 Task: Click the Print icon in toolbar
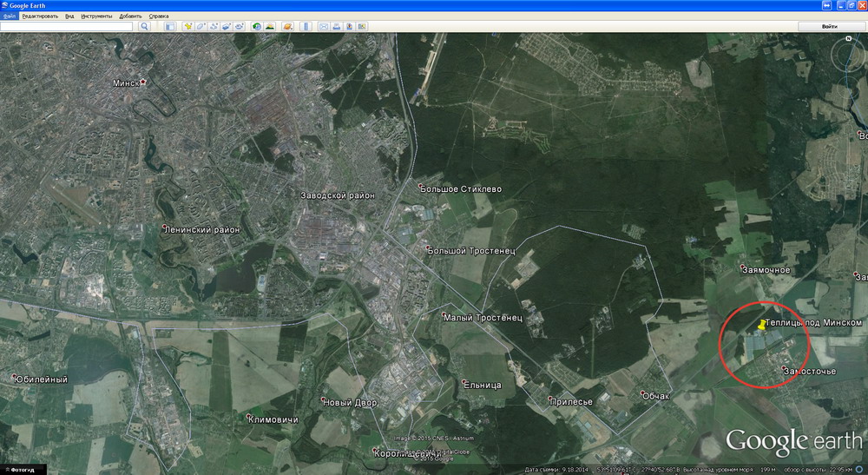click(337, 26)
